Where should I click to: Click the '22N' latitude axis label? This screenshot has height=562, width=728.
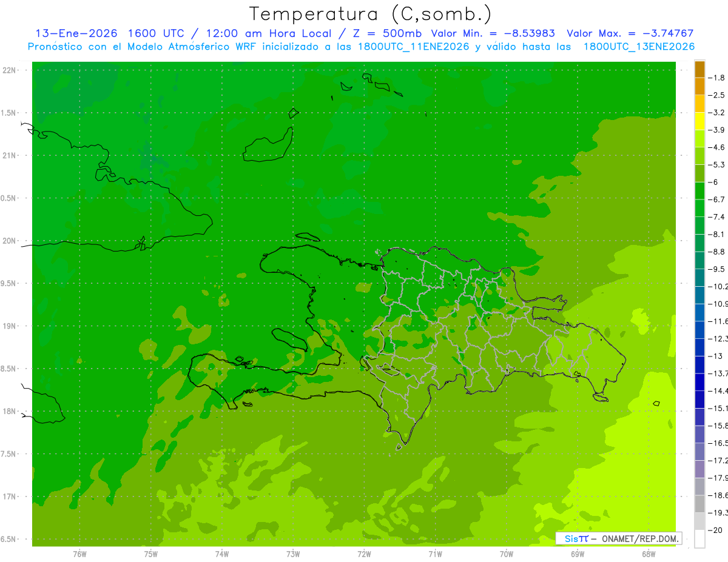click(x=10, y=70)
